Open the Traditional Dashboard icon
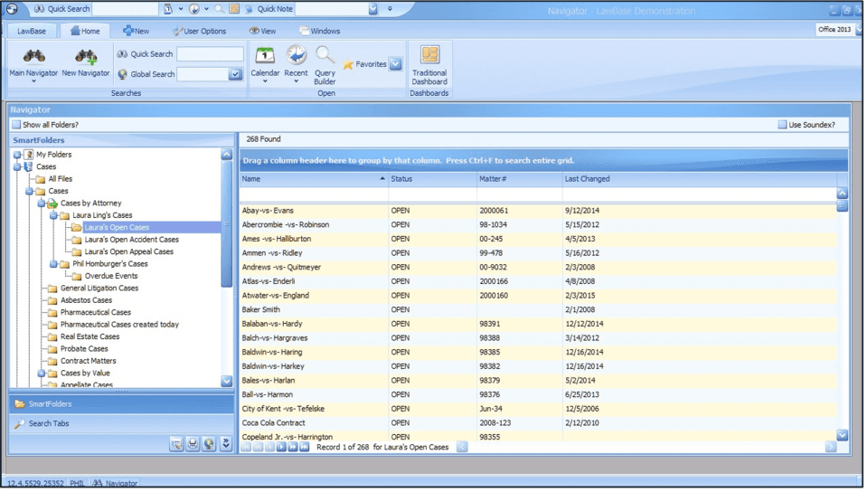This screenshot has width=868, height=492. tap(429, 56)
